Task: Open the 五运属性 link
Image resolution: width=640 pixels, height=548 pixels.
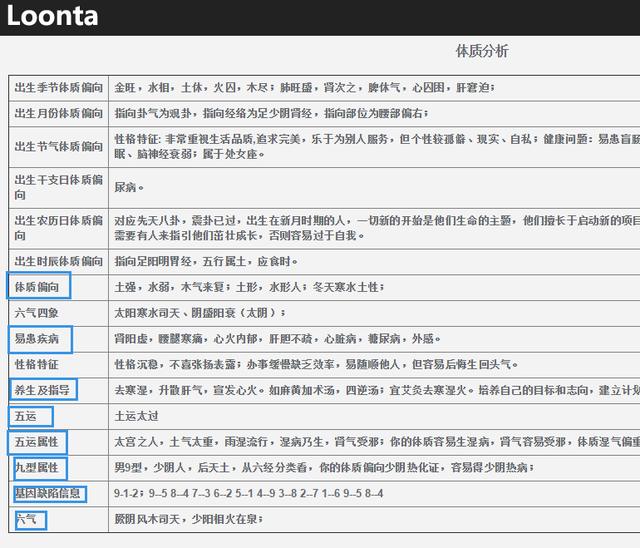Action: (38, 442)
